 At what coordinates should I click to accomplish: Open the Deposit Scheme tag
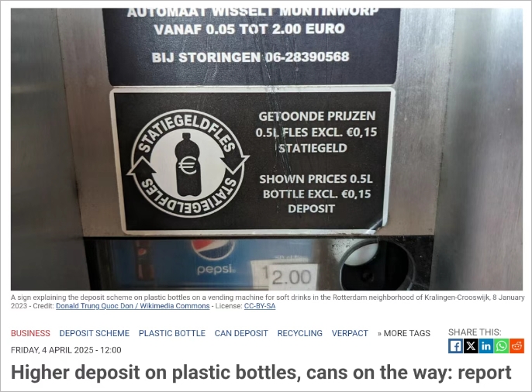click(x=95, y=333)
